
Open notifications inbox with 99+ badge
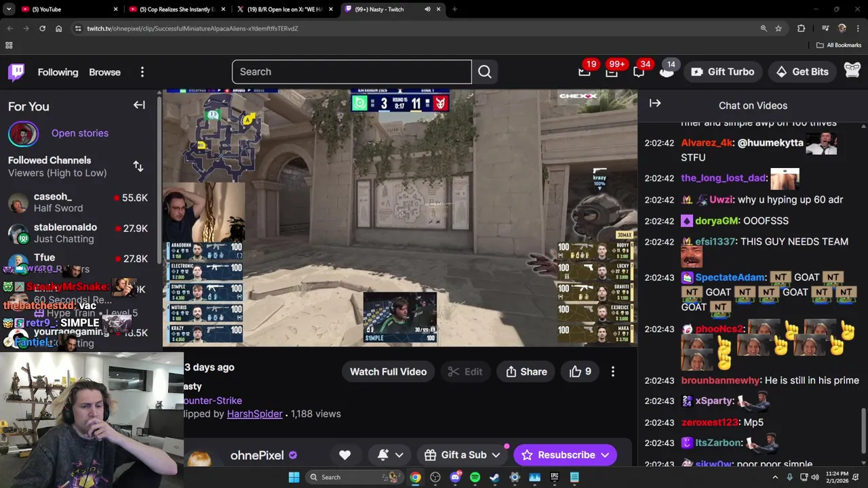point(612,71)
